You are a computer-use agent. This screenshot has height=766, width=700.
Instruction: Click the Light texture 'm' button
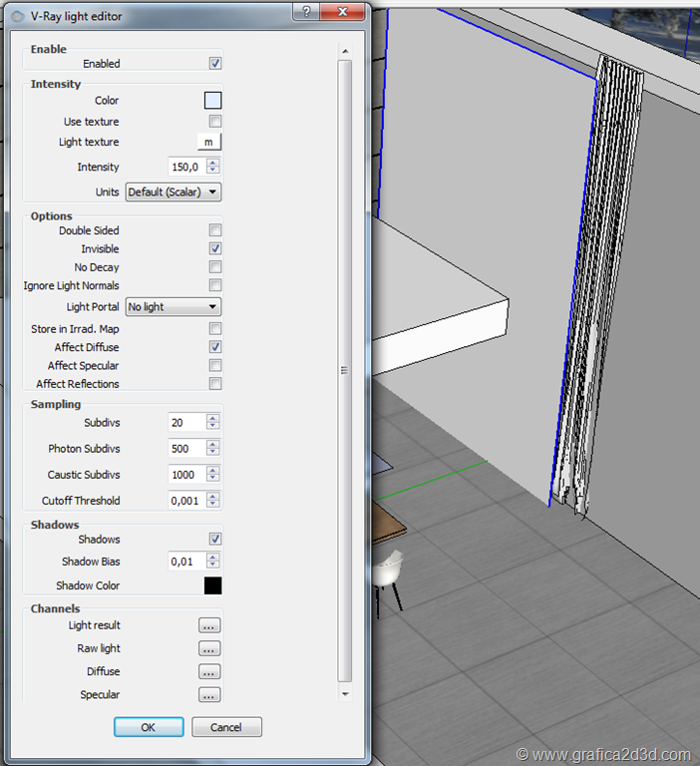point(209,143)
